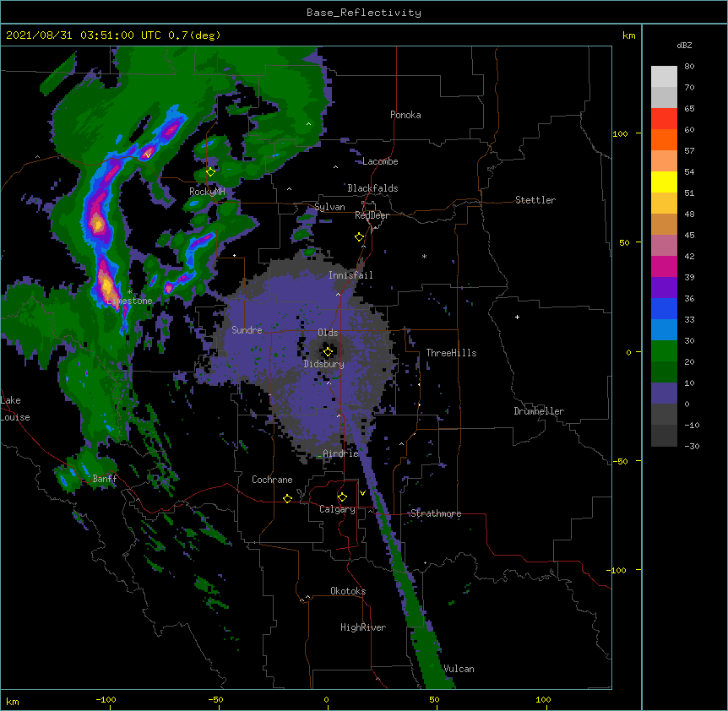Click the yellow 54 dBZ legend swatch
728x711 pixels.
(664, 182)
